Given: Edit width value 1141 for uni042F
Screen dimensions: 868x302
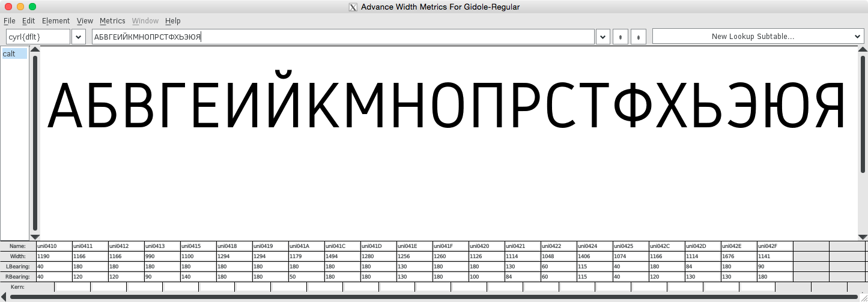Looking at the screenshot, I should pos(775,256).
